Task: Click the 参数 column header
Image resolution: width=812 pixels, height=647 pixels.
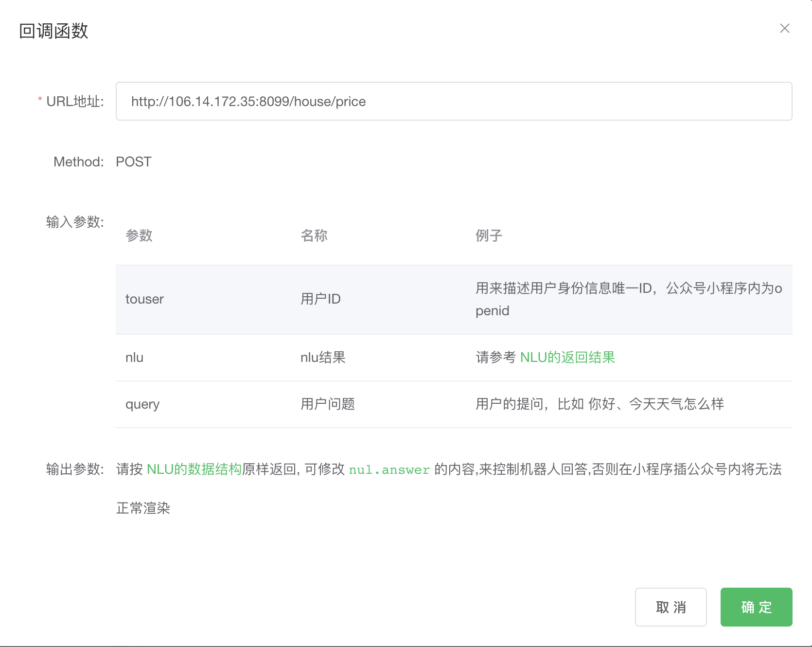Action: (139, 235)
